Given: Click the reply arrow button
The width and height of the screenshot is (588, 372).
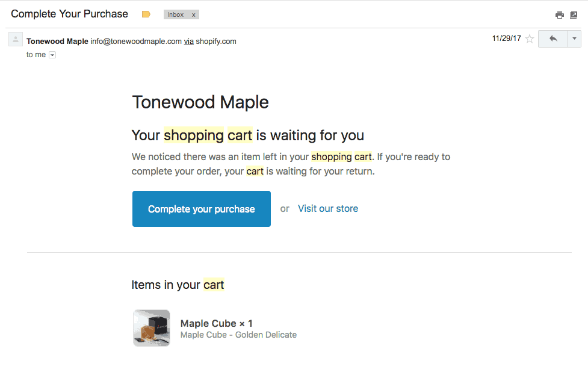Looking at the screenshot, I should [552, 39].
